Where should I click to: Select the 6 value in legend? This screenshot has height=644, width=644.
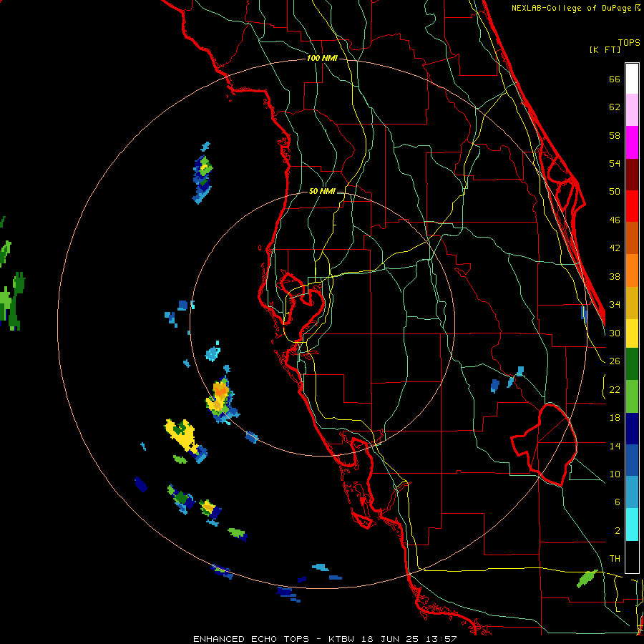coord(617,502)
